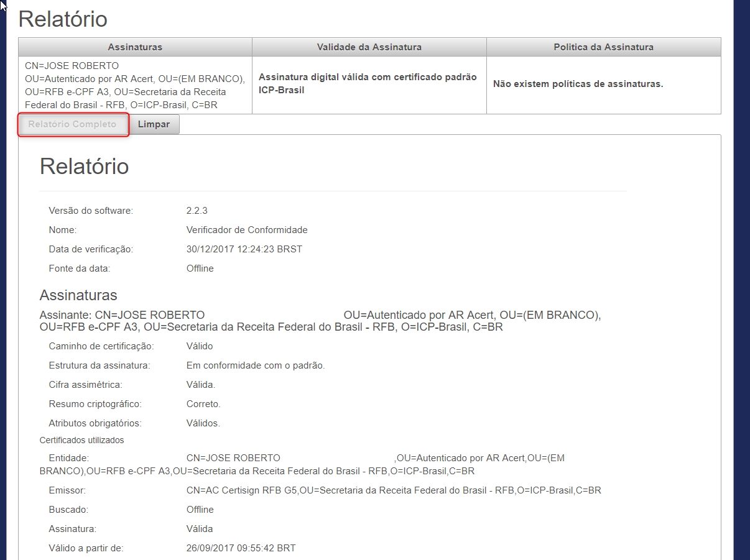Viewport: 750px width, 560px height.
Task: Select 'Em conformidade com o padrão.' text
Action: (x=256, y=365)
